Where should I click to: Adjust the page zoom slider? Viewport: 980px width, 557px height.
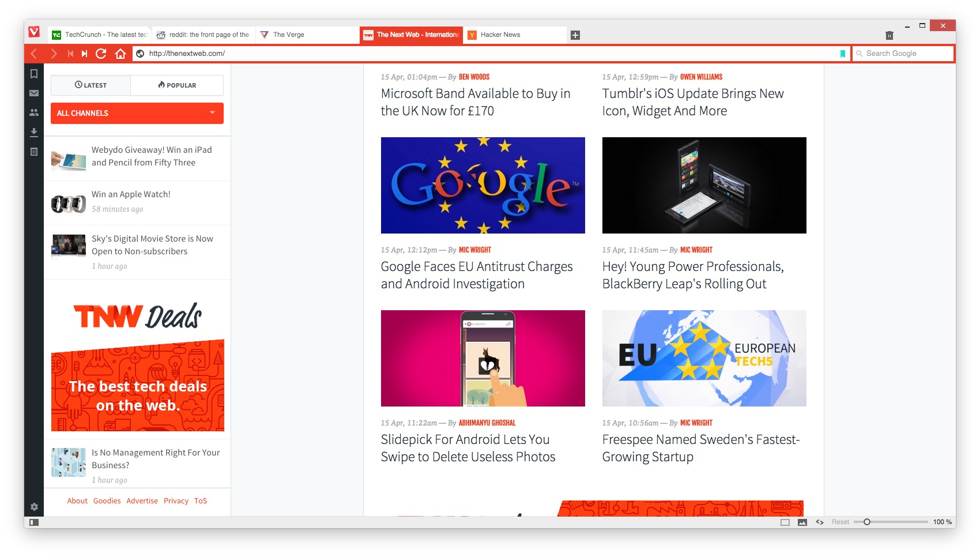click(891, 522)
